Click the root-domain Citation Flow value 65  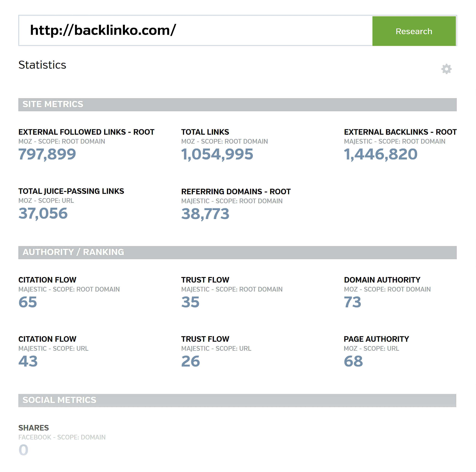28,302
